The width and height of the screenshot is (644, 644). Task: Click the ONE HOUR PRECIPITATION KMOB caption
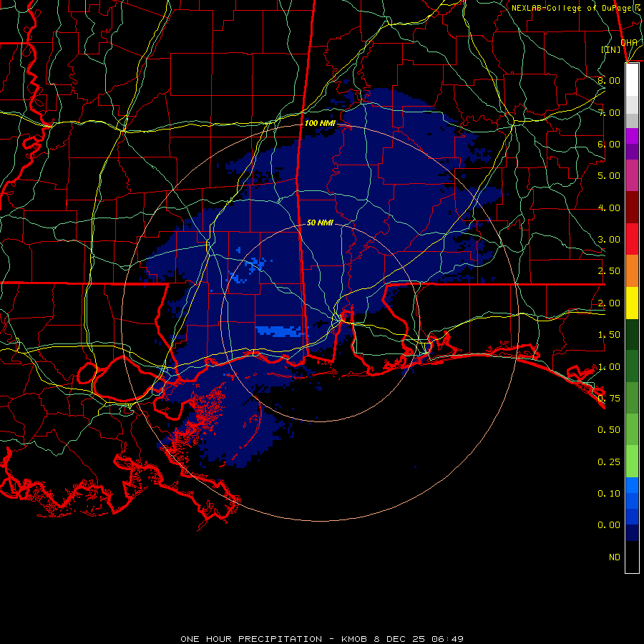coord(322,639)
